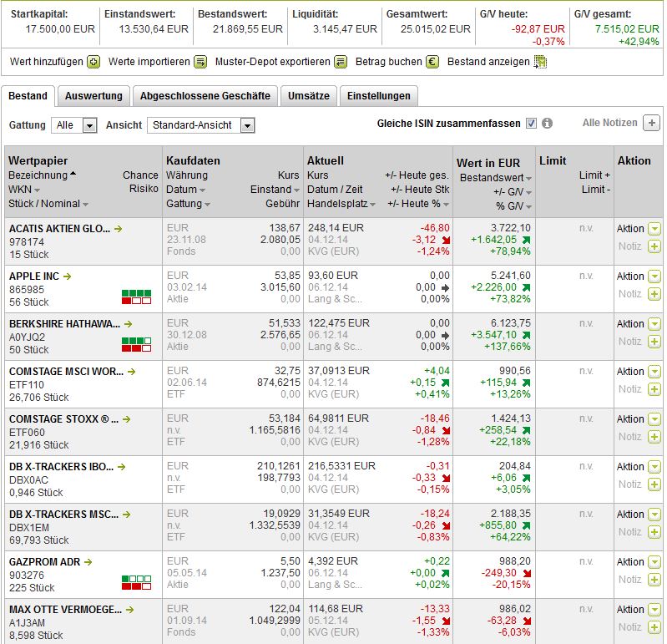Uncheck Gleiche ISIN zusammenfassen checkbox
The width and height of the screenshot is (667, 644).
[531, 124]
